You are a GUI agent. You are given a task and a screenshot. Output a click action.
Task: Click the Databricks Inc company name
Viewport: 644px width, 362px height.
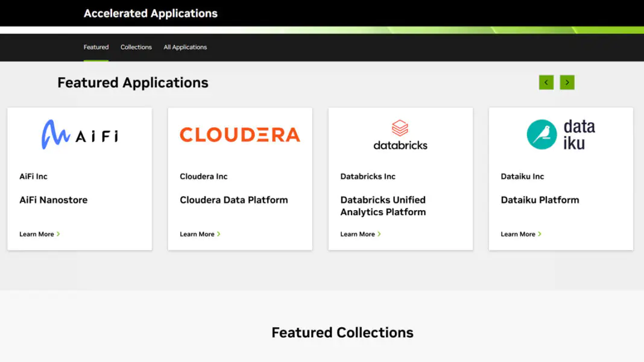pos(368,176)
